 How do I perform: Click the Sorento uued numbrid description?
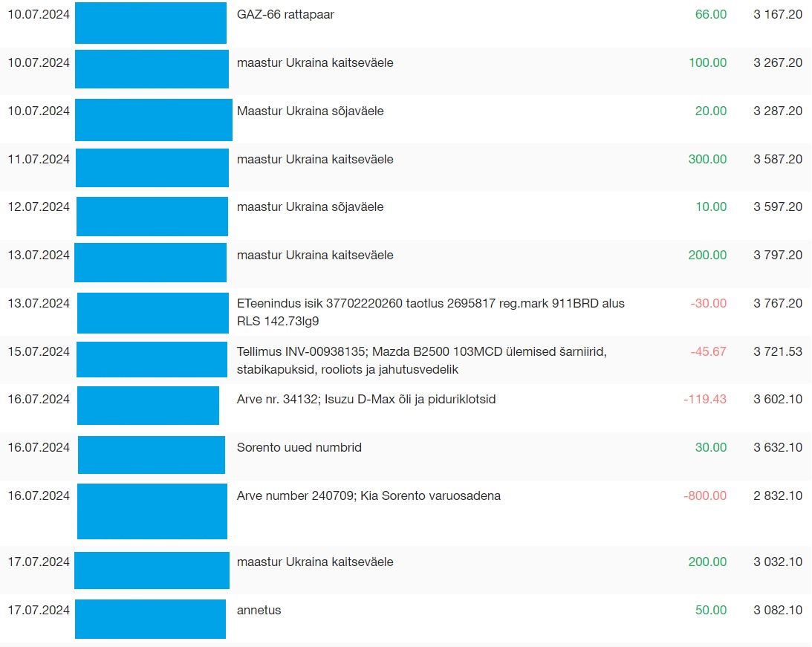[299, 447]
